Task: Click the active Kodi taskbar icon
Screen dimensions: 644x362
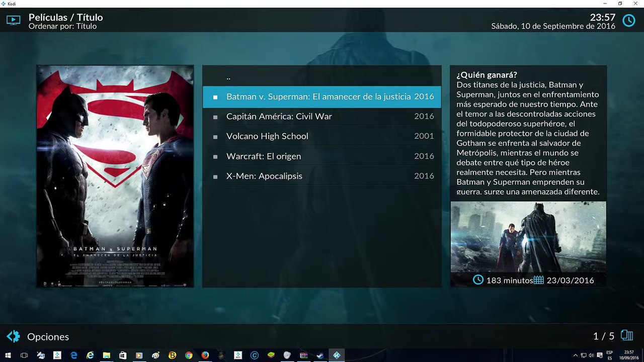Action: 337,355
